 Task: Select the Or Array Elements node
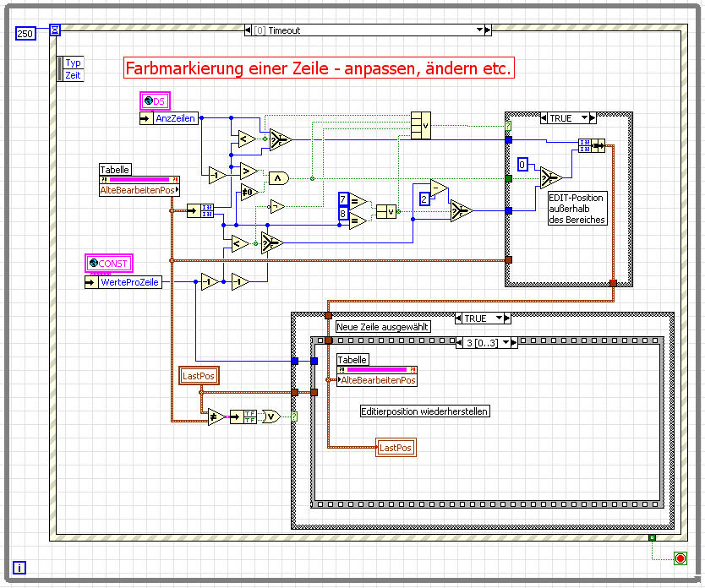click(x=271, y=416)
